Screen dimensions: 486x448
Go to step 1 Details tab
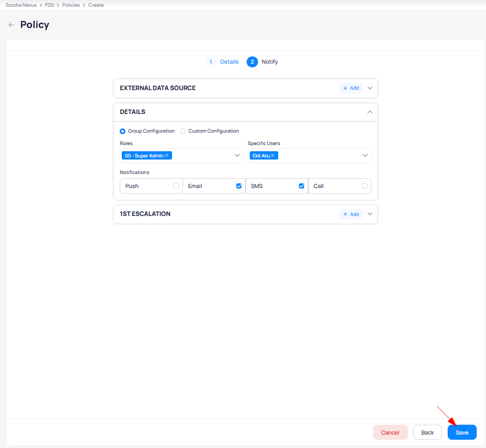222,62
